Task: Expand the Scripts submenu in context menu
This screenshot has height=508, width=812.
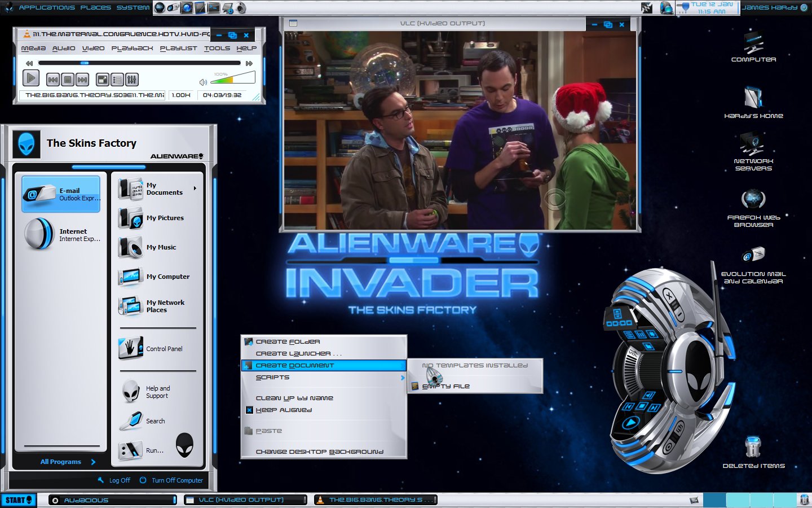Action: coord(324,377)
